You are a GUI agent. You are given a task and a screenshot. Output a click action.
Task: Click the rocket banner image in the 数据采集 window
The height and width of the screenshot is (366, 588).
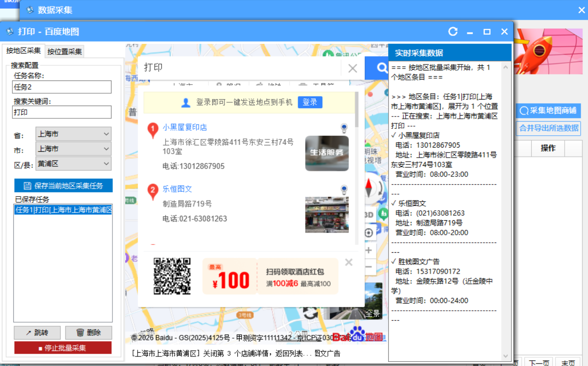pos(548,52)
